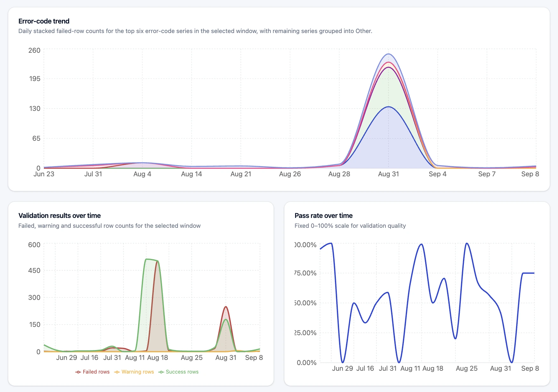Screen dimensions: 558x392
Task: Click Aug 28 label on Error-code trend axis
Action: (x=339, y=174)
